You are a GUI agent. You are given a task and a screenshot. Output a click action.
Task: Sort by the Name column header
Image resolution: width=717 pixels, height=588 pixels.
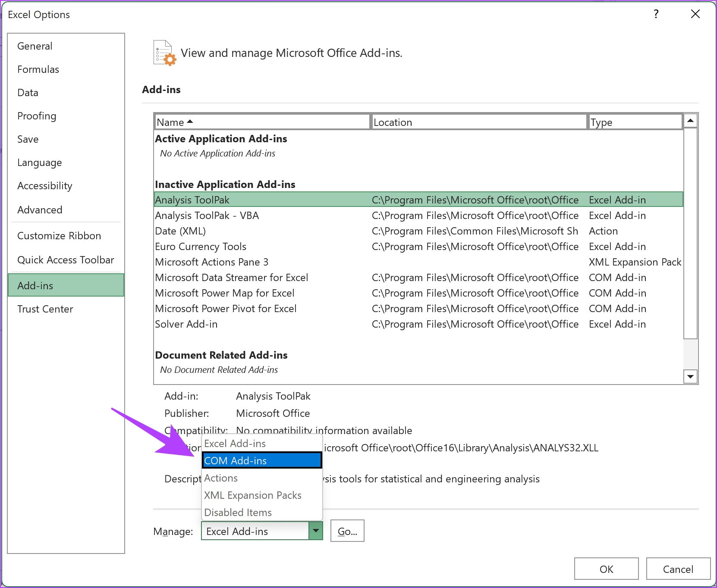click(x=262, y=122)
